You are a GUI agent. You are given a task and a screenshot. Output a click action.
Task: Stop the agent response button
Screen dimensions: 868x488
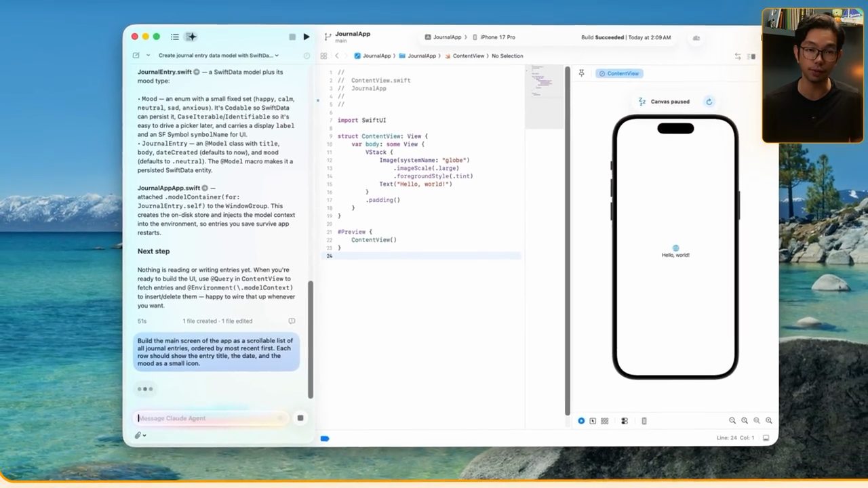(x=300, y=418)
